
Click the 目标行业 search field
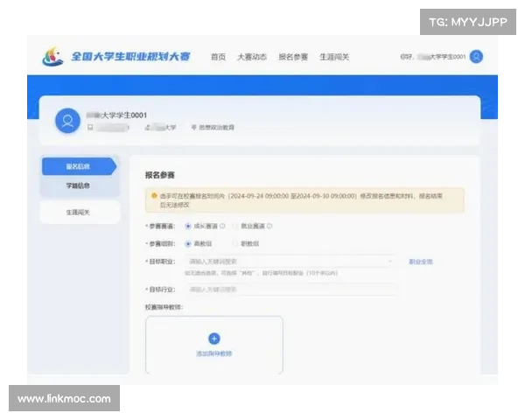coord(290,290)
